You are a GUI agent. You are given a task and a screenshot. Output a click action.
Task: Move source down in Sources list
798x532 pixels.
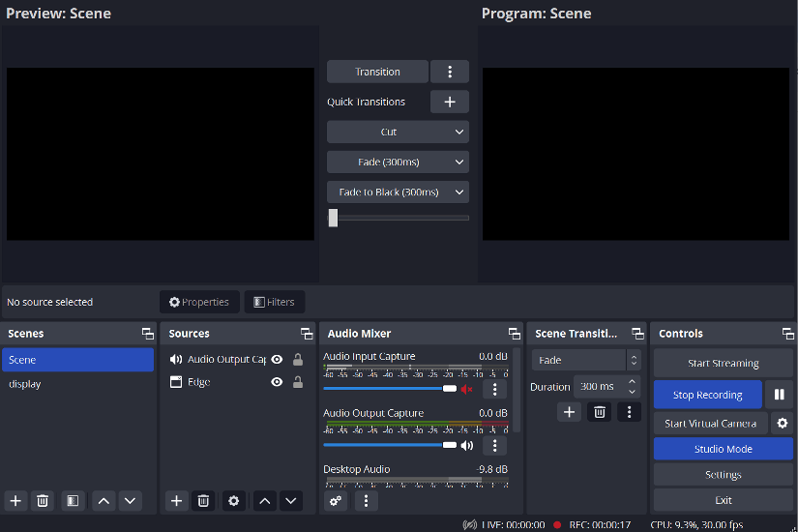click(x=290, y=501)
